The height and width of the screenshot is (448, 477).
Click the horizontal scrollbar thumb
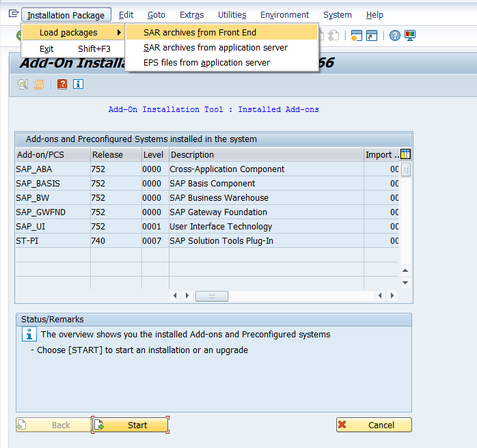click(x=212, y=296)
